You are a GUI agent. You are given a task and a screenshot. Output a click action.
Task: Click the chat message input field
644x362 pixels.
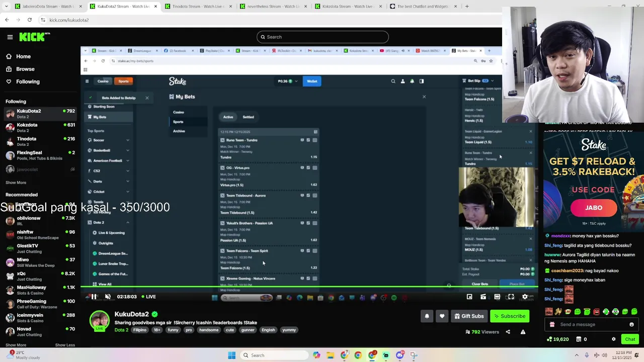click(x=591, y=324)
